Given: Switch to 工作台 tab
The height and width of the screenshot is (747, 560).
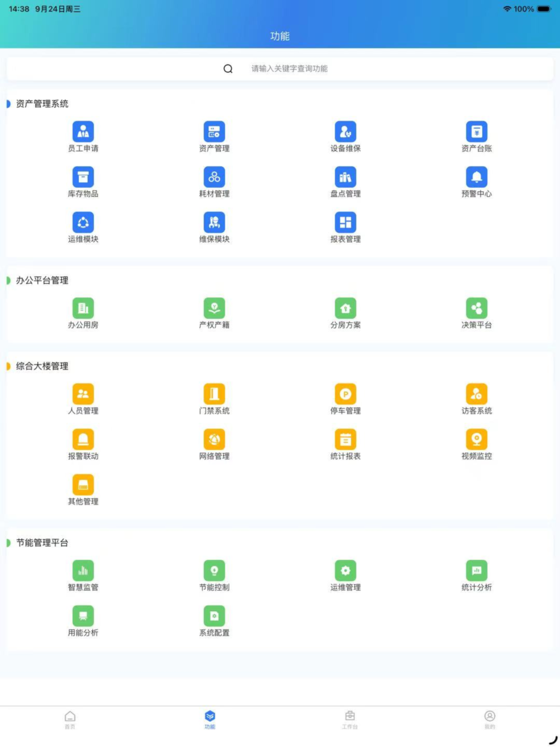Looking at the screenshot, I should [x=349, y=720].
